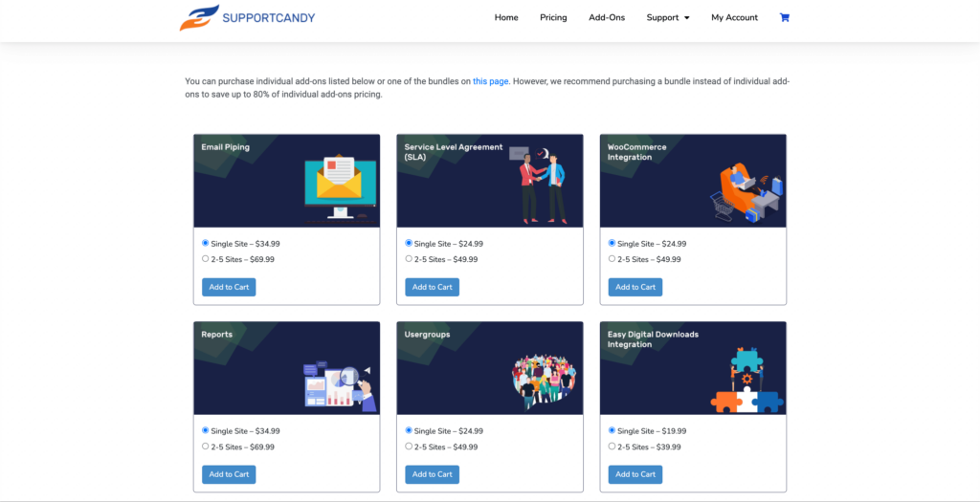Expand the Support dropdown menu
This screenshot has height=502, width=980.
(x=667, y=17)
